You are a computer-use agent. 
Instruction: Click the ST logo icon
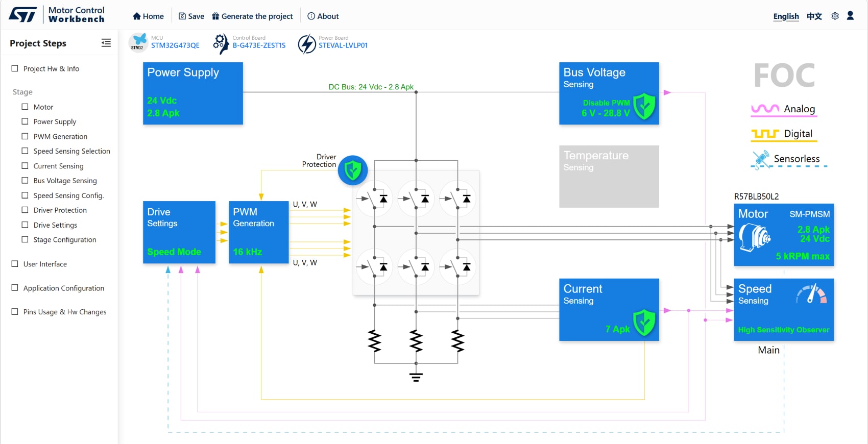point(23,14)
